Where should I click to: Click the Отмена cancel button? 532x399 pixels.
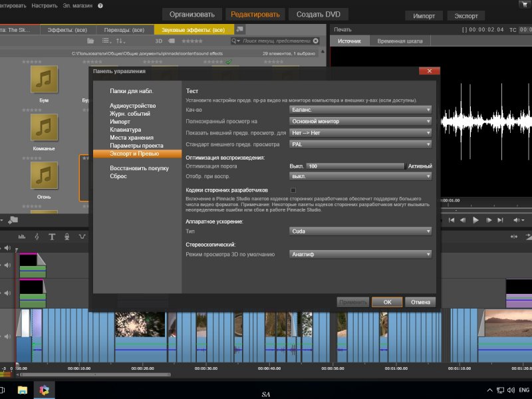[x=420, y=302]
